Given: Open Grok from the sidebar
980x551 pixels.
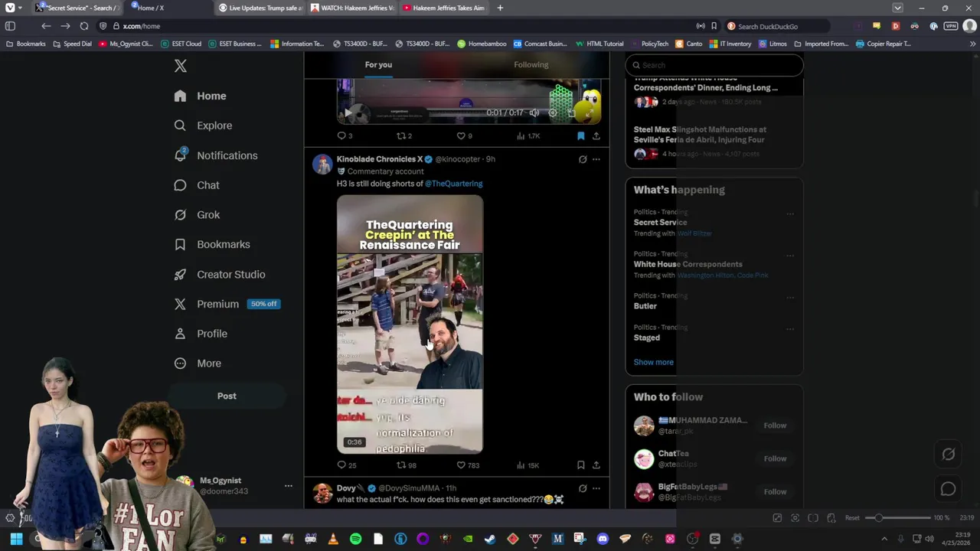Looking at the screenshot, I should 197,215.
